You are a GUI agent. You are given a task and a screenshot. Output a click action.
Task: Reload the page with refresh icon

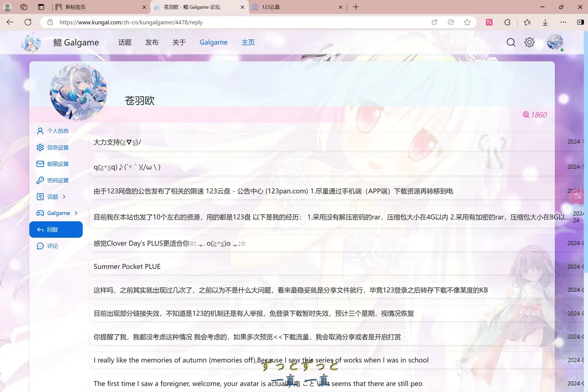(x=28, y=22)
